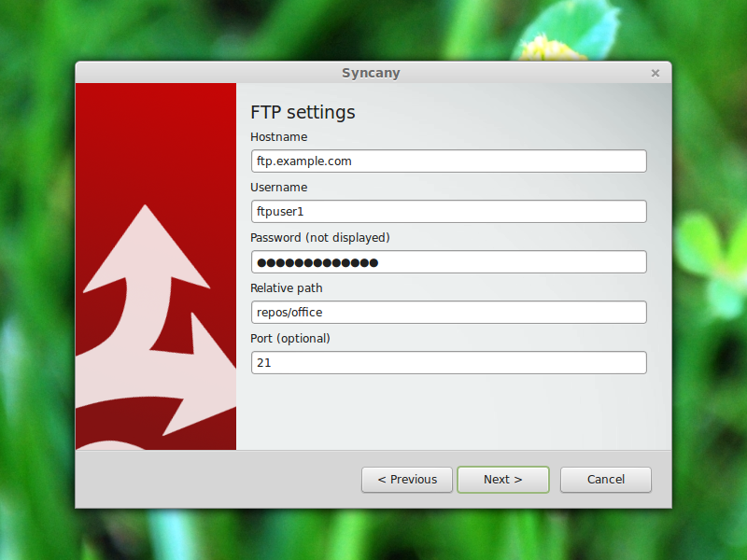Click the FTP settings heading
747x560 pixels.
click(x=303, y=112)
